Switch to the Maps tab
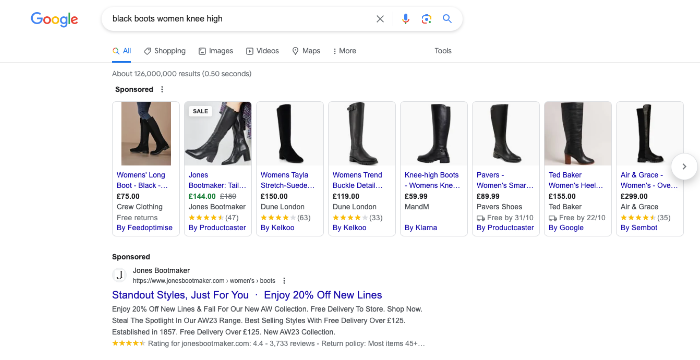Viewport: 700px width, 360px height. 306,51
